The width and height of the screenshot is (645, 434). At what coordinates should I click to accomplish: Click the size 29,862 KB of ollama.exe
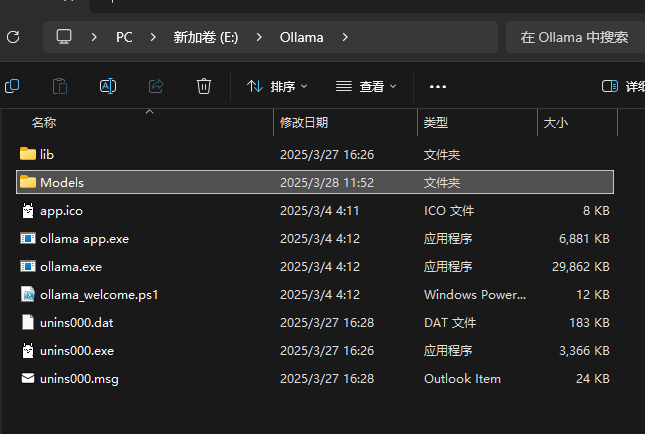coord(581,267)
